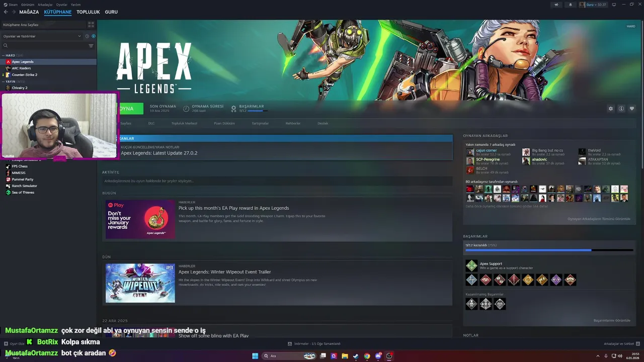644x362 pixels.
Task: Go to the TOPLULUK tab
Action: pos(88,12)
